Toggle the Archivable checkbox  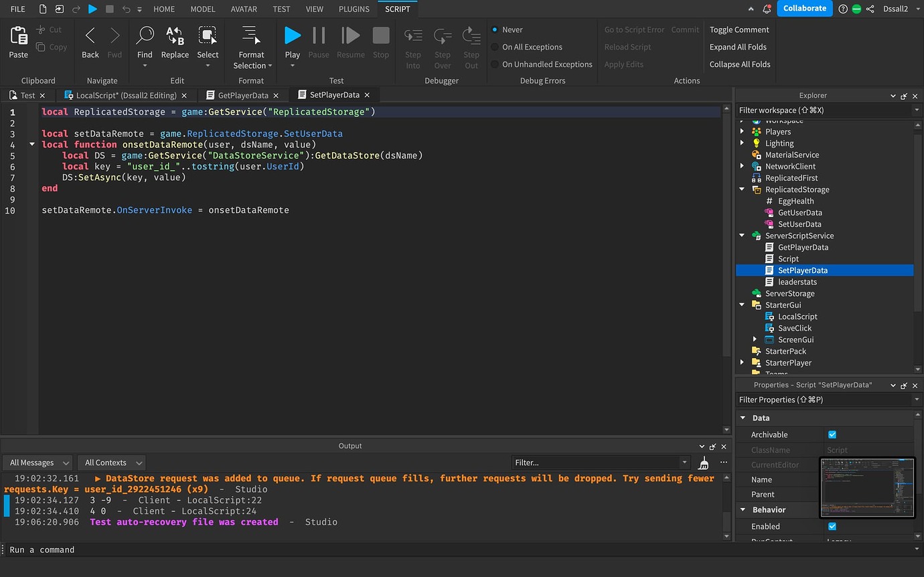[832, 434]
